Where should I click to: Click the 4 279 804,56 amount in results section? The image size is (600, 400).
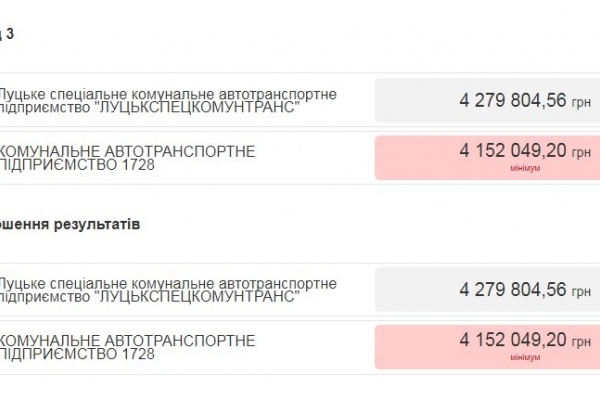(x=513, y=290)
